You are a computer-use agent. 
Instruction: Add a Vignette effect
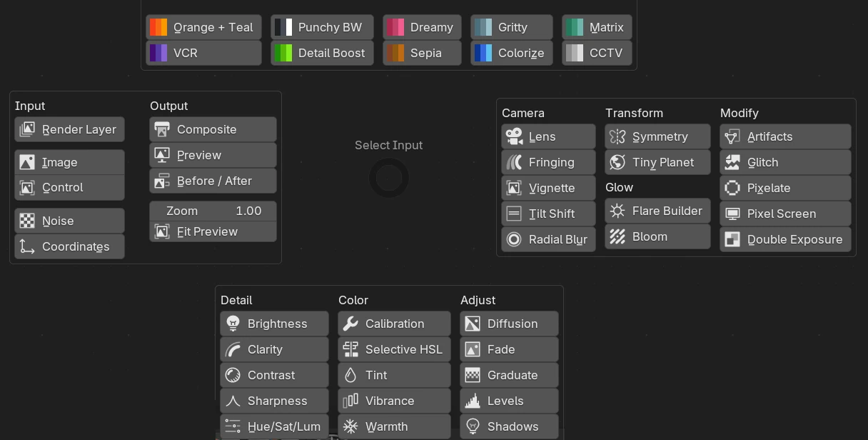pos(548,188)
